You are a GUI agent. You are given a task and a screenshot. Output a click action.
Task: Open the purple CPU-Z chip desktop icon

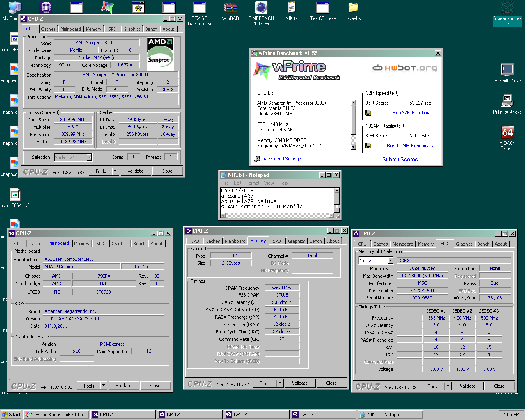click(46, 7)
